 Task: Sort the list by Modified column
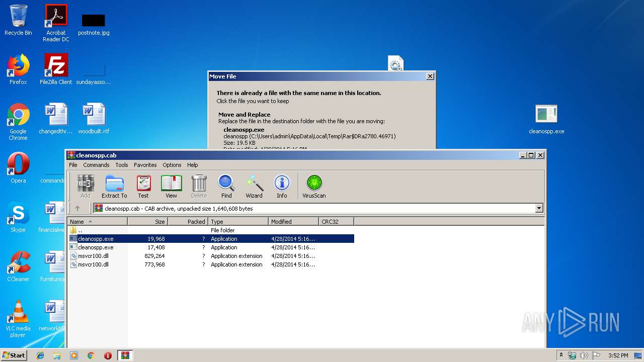(x=293, y=221)
